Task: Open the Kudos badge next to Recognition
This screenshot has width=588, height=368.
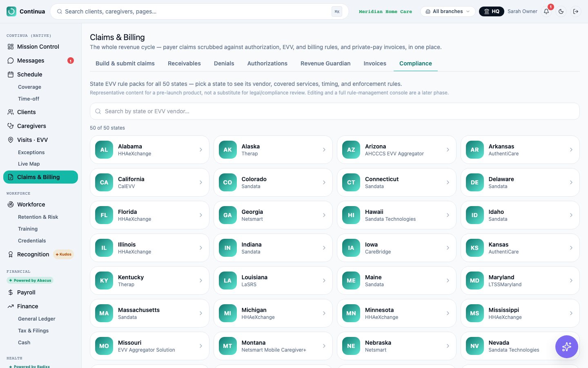Action: pos(63,254)
